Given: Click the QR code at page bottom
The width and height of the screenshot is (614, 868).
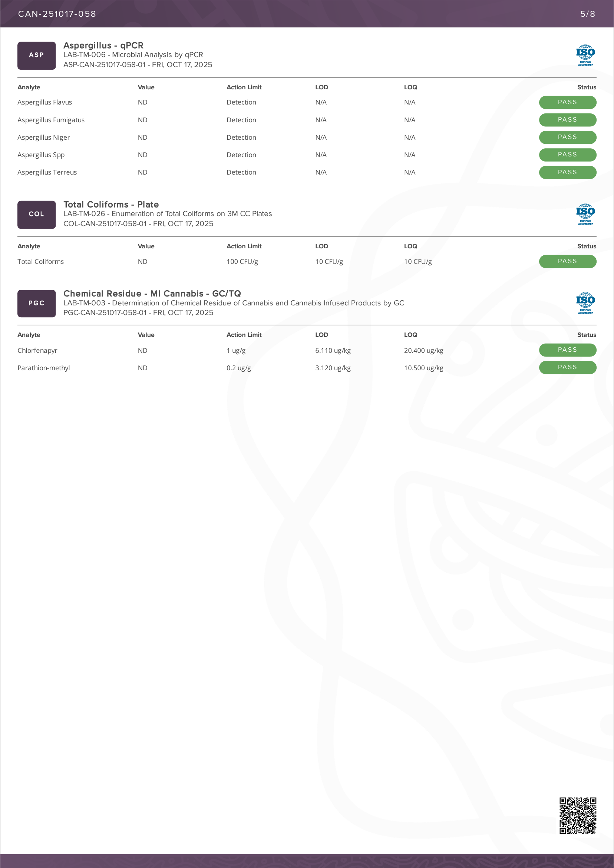Looking at the screenshot, I should pos(578,815).
